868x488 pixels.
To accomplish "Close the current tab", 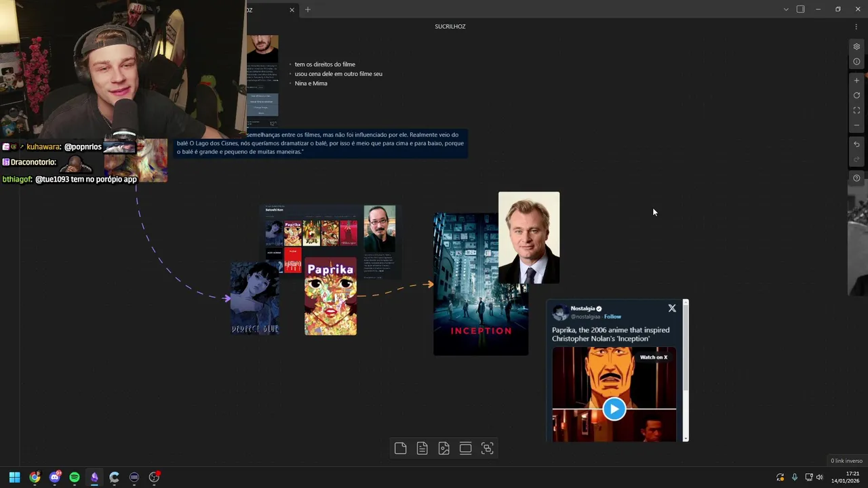I will tap(292, 9).
